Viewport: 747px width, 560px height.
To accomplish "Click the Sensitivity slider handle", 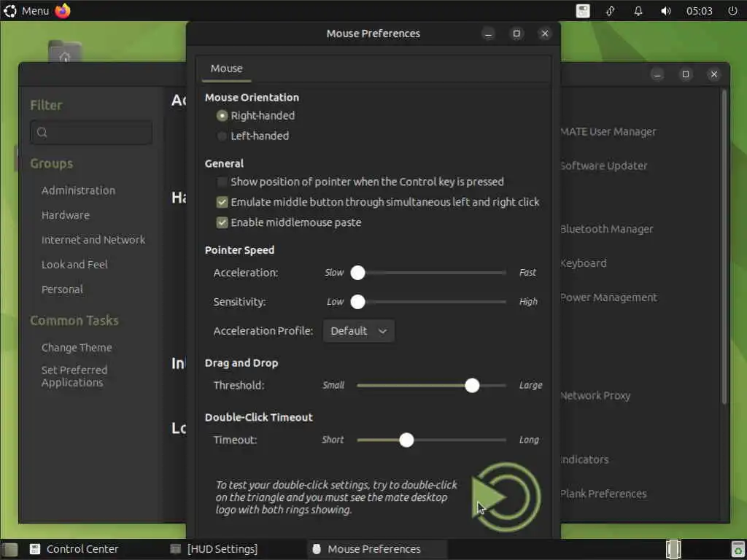I will coord(357,302).
